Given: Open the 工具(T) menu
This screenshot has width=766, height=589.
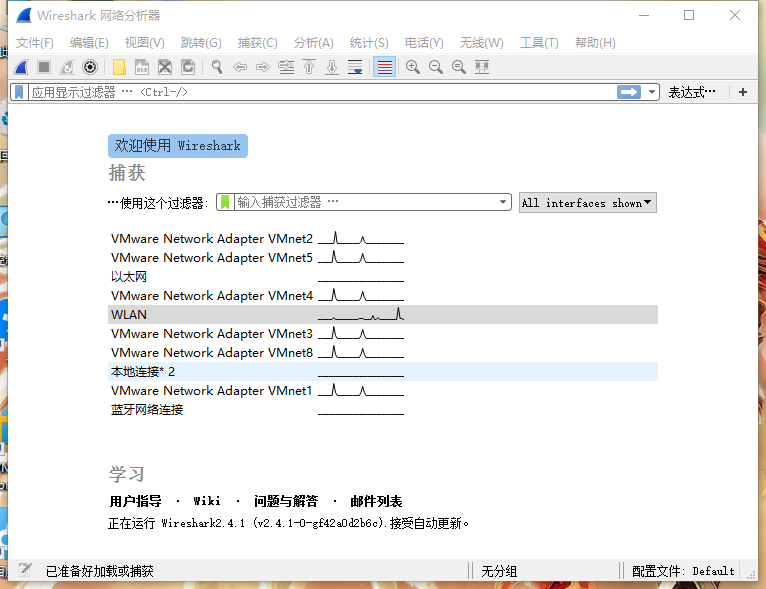Looking at the screenshot, I should (x=539, y=43).
